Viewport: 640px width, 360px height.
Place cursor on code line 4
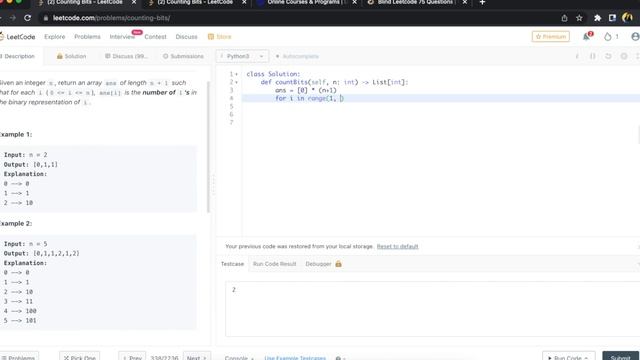441,98
